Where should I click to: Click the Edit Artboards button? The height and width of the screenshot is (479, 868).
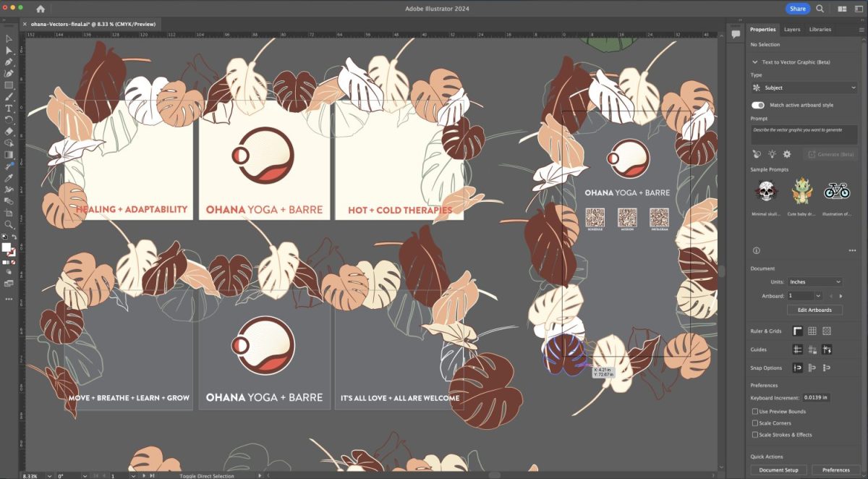pos(814,310)
